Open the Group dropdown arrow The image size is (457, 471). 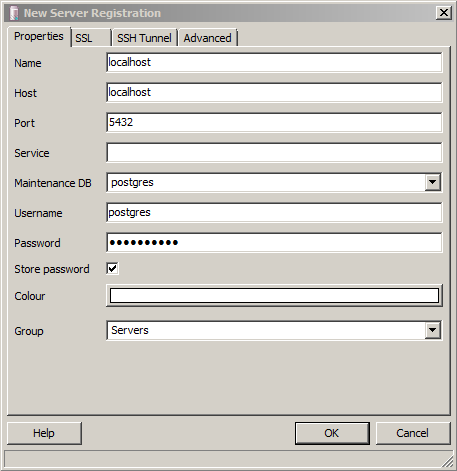tap(433, 330)
